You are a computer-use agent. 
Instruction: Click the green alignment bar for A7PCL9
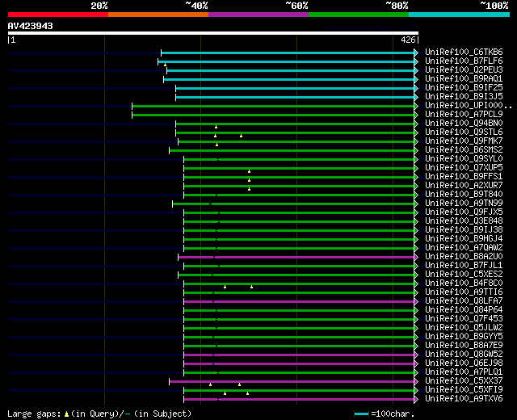273,115
